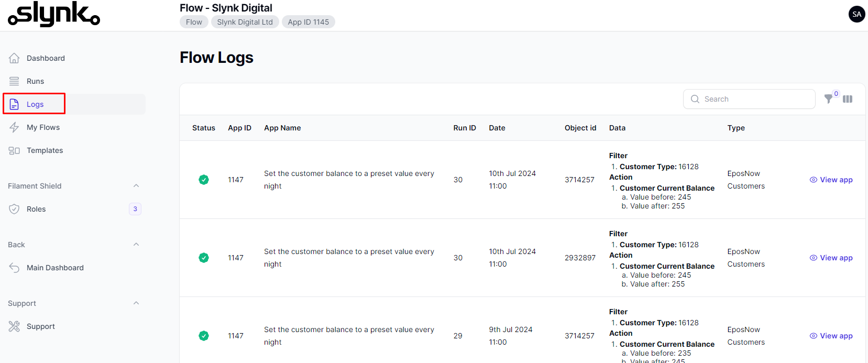Click the Main Dashboard back arrow icon
Viewport: 868px width, 363px height.
coord(14,268)
